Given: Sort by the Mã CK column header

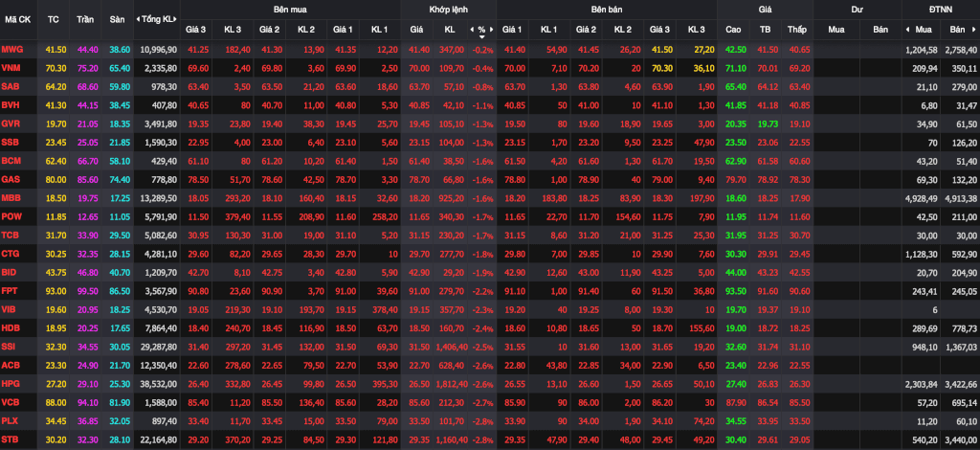Looking at the screenshot, I should click(18, 19).
